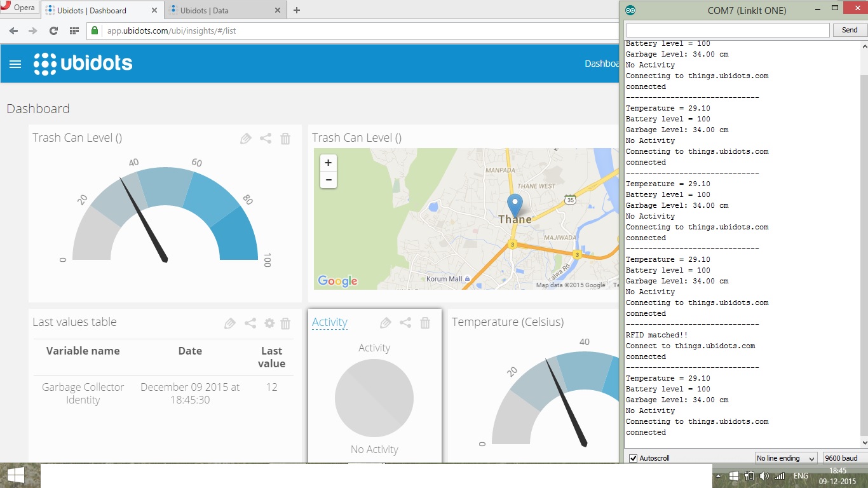Click the Last value column header
Screen dimensions: 868x488
[x=272, y=357]
